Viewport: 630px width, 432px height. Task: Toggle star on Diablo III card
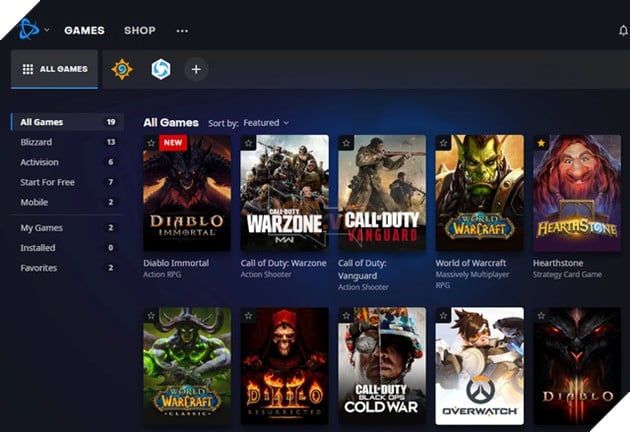541,316
